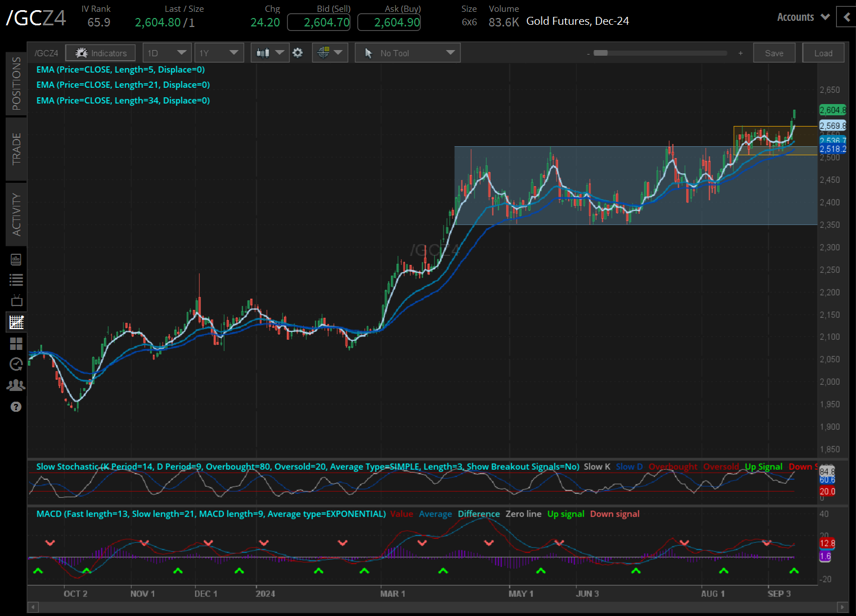Viewport: 856px width, 616px height.
Task: Click the Load button on the chart toolbar
Action: pyautogui.click(x=823, y=52)
